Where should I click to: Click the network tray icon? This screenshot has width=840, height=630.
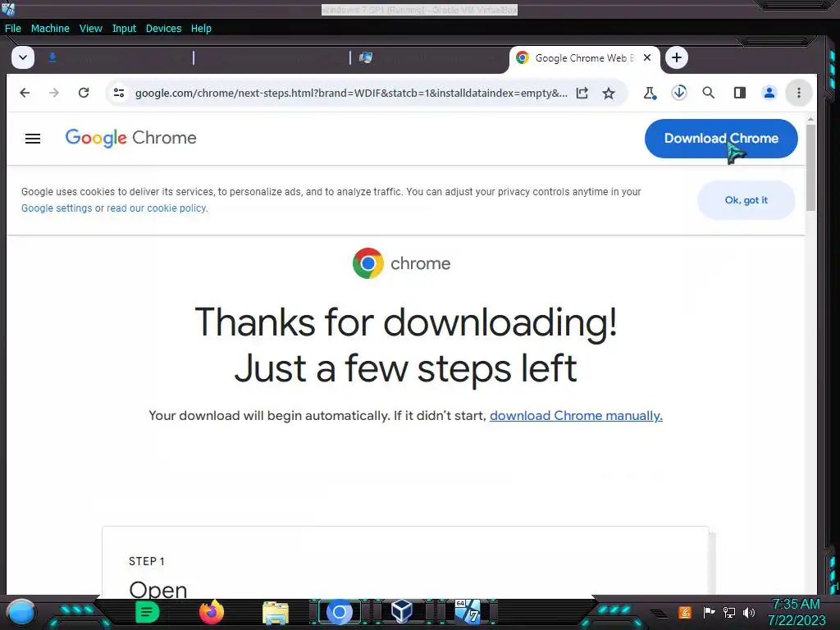coord(729,612)
